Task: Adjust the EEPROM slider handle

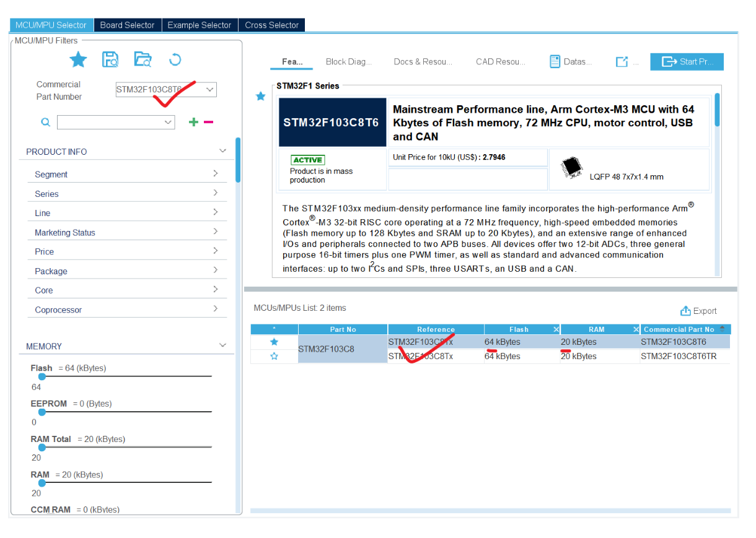Action: 42,412
